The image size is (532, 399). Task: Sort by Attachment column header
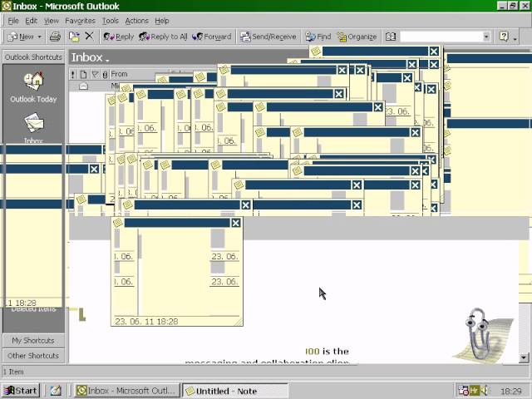(106, 74)
